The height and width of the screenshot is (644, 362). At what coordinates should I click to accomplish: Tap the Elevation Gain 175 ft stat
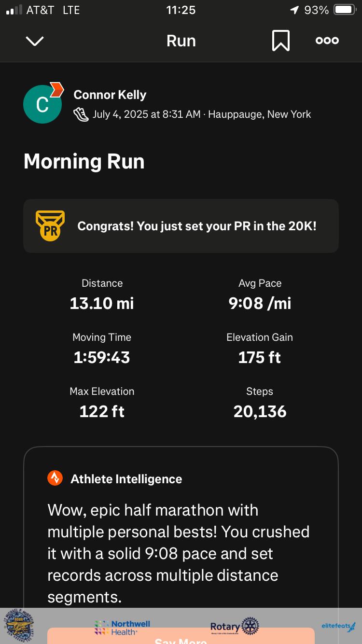(x=260, y=349)
